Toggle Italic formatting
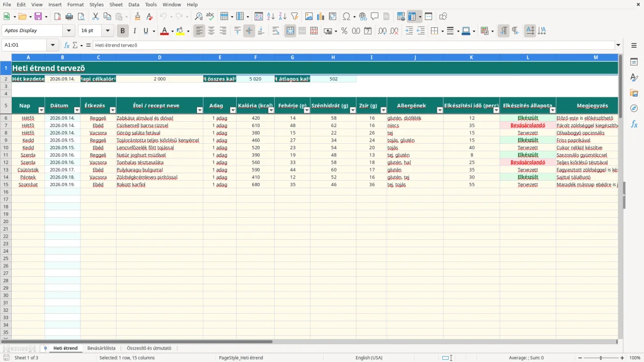 134,31
